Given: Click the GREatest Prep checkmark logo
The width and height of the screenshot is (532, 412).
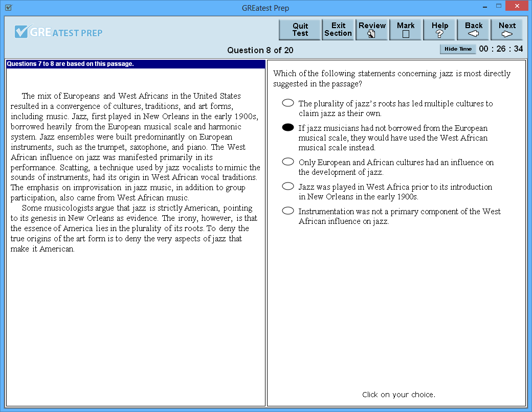Looking at the screenshot, I should tap(21, 32).
